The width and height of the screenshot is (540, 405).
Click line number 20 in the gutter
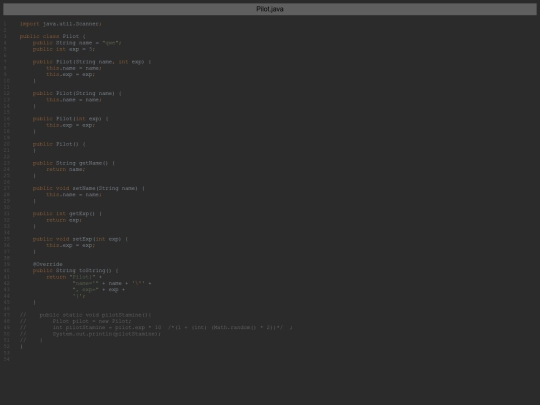pos(7,144)
